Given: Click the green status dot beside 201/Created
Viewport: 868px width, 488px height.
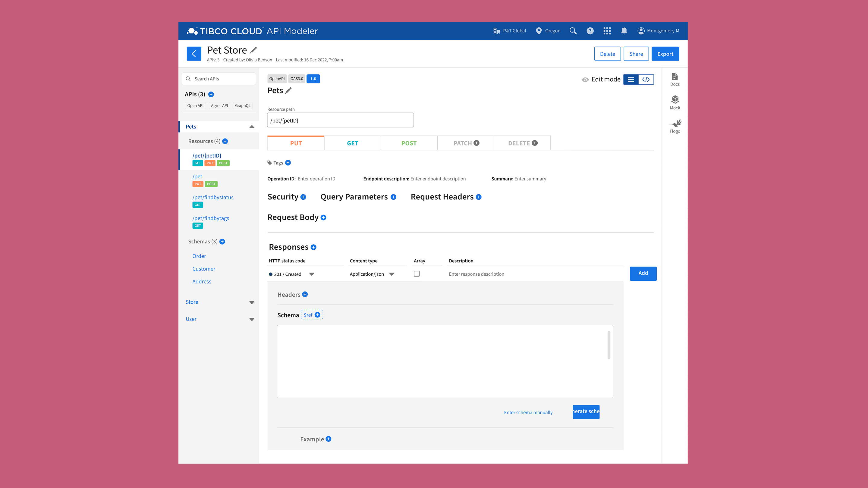Looking at the screenshot, I should click(271, 274).
